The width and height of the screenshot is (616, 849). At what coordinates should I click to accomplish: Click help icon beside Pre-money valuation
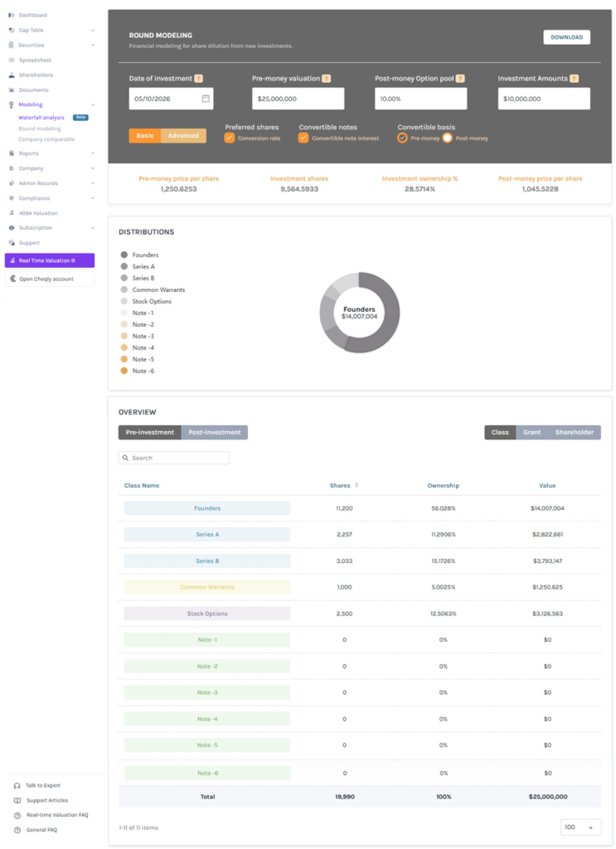(327, 79)
